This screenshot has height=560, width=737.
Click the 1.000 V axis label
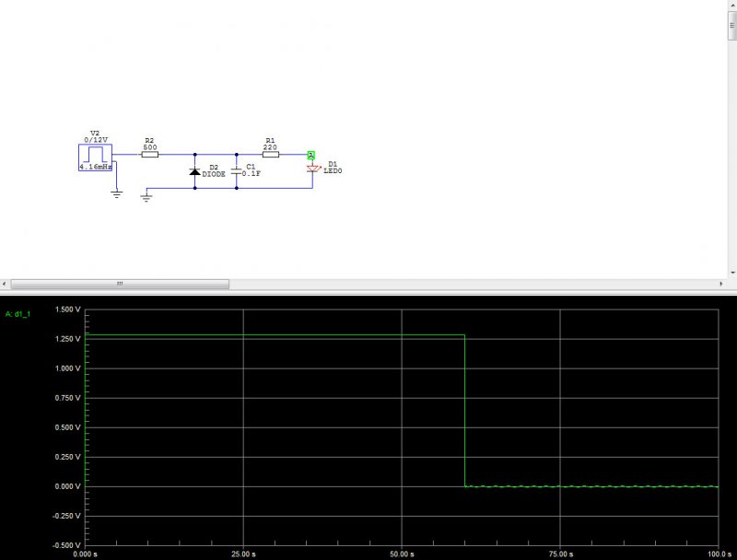point(67,368)
